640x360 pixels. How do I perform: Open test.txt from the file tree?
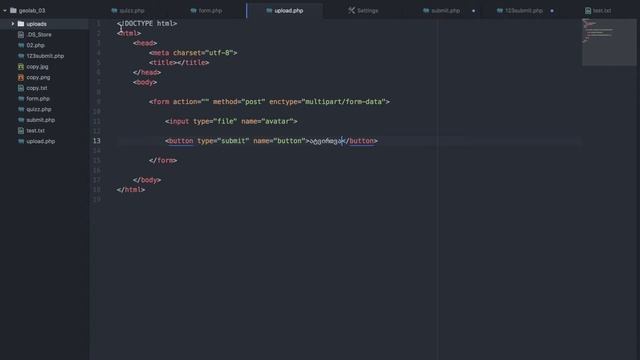pos(36,131)
